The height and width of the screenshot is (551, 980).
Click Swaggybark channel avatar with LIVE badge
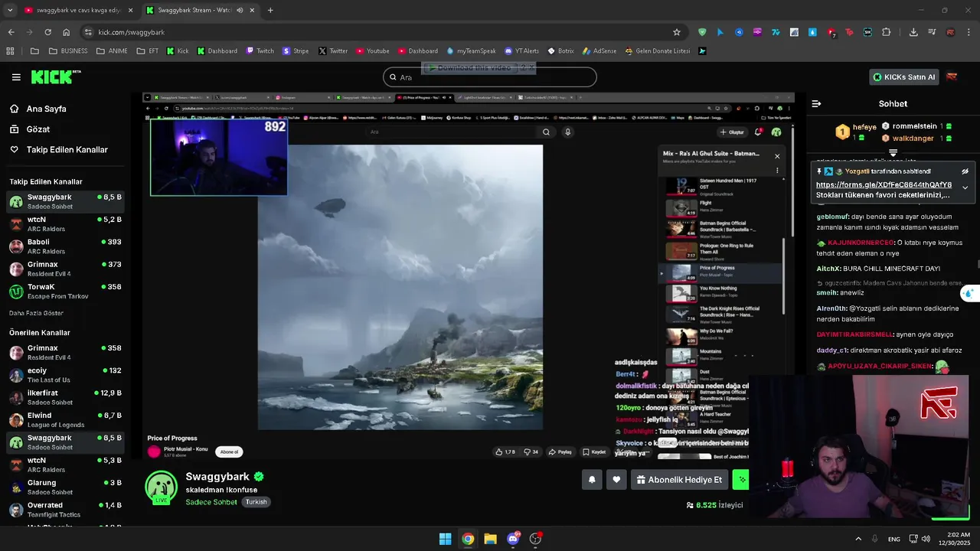point(162,487)
